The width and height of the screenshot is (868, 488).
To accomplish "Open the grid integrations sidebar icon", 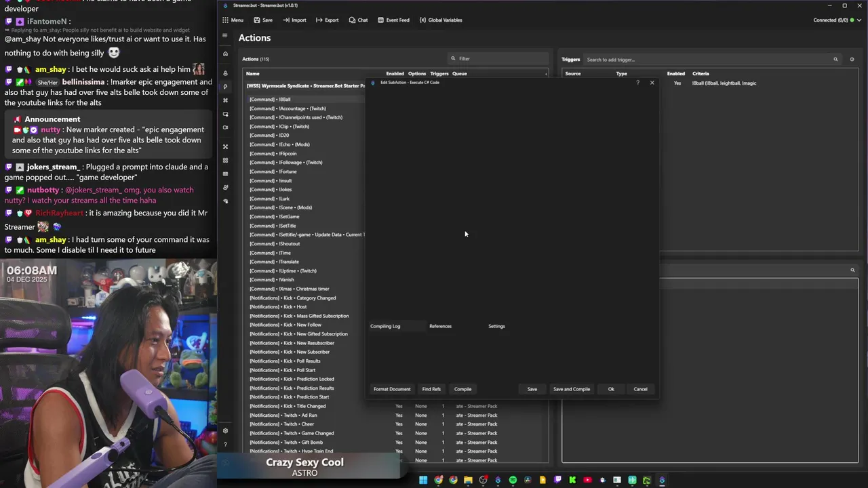I will [225, 160].
